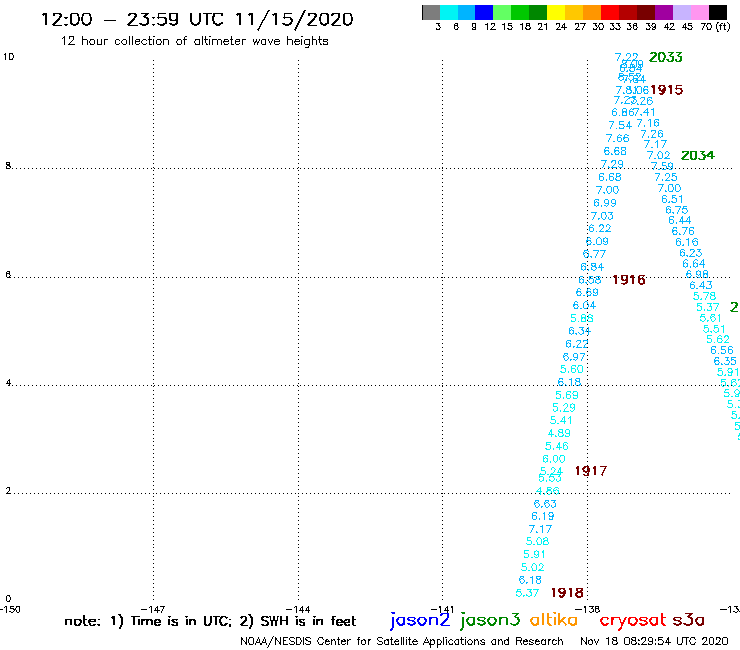
Task: Click the chart title with date 11/15/2020
Action: tap(197, 19)
